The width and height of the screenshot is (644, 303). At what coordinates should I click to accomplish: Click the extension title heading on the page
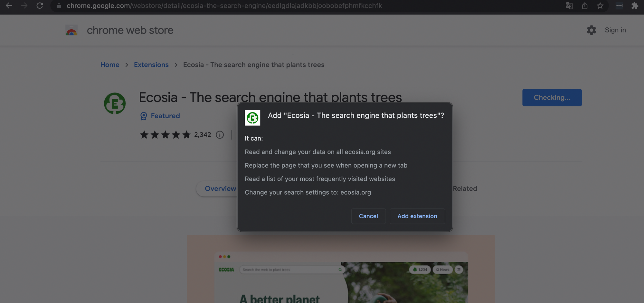[x=270, y=97]
